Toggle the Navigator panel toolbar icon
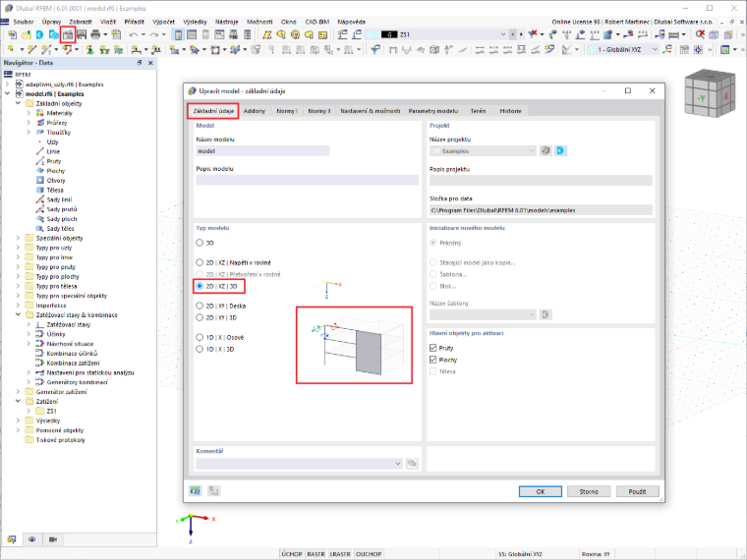Screen dimensions: 747x560 tap(178, 34)
